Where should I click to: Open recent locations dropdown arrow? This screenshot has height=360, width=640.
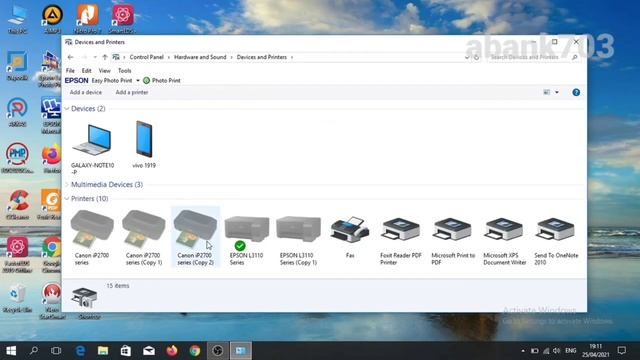[95, 57]
